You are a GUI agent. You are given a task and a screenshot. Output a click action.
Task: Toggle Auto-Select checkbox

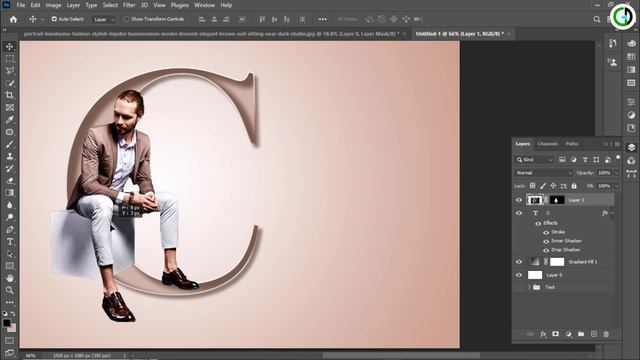click(54, 19)
